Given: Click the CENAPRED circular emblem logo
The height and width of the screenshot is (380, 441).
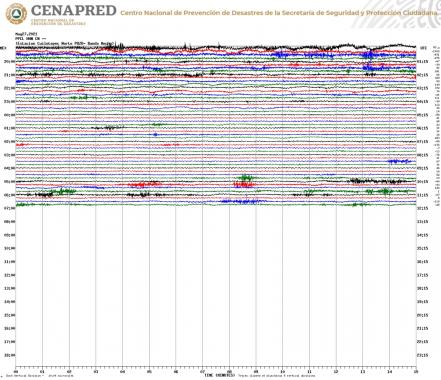Looking at the screenshot, I should (x=16, y=14).
